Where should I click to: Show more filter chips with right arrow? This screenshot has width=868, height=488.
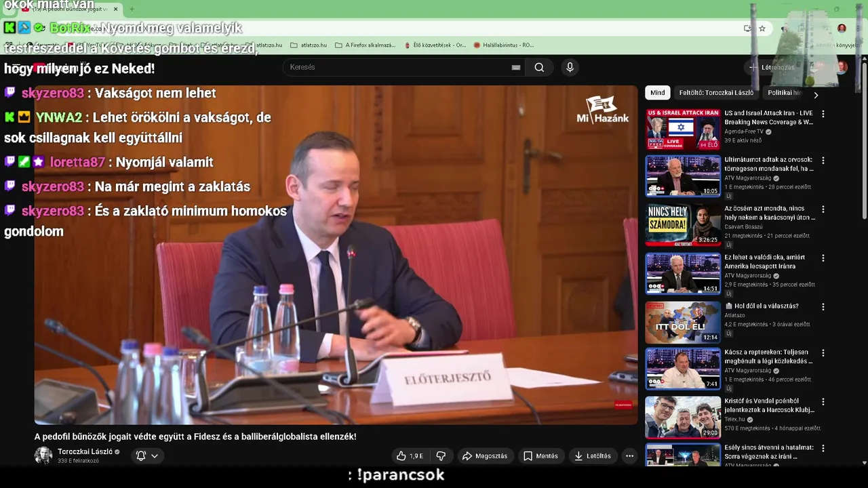[816, 95]
